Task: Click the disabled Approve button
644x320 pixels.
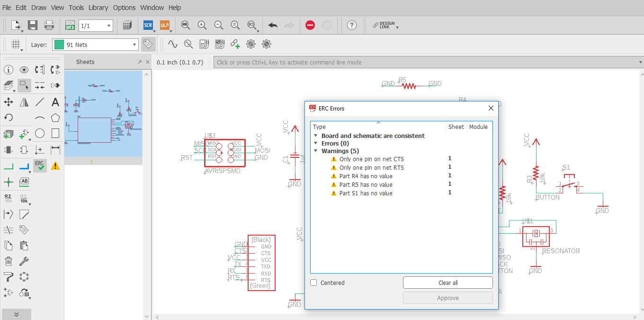Action: (448, 298)
